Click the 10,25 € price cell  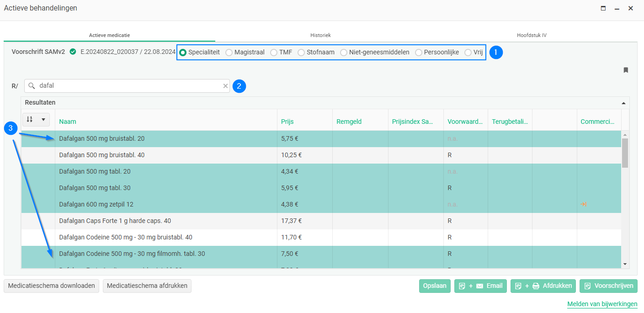[x=304, y=155]
